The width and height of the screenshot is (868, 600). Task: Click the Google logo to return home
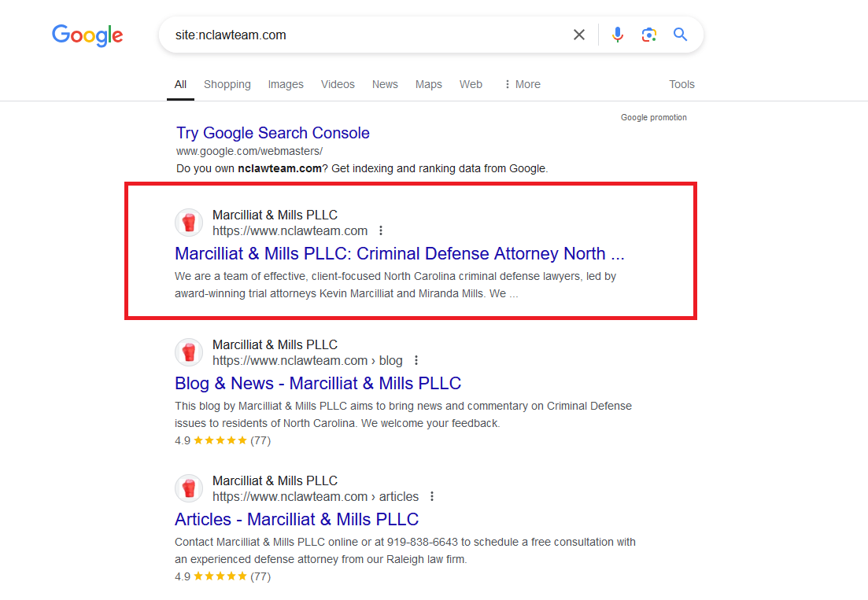pos(87,35)
